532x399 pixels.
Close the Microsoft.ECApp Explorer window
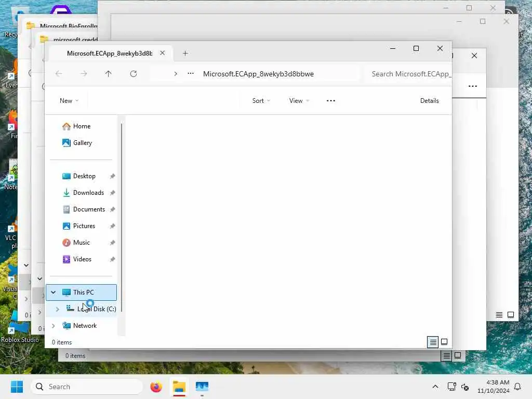pyautogui.click(x=440, y=48)
